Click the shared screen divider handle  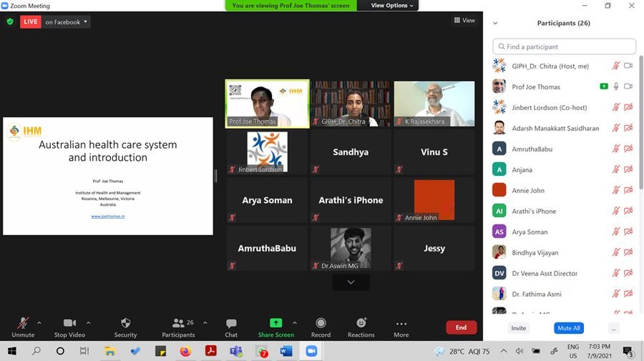pyautogui.click(x=216, y=177)
